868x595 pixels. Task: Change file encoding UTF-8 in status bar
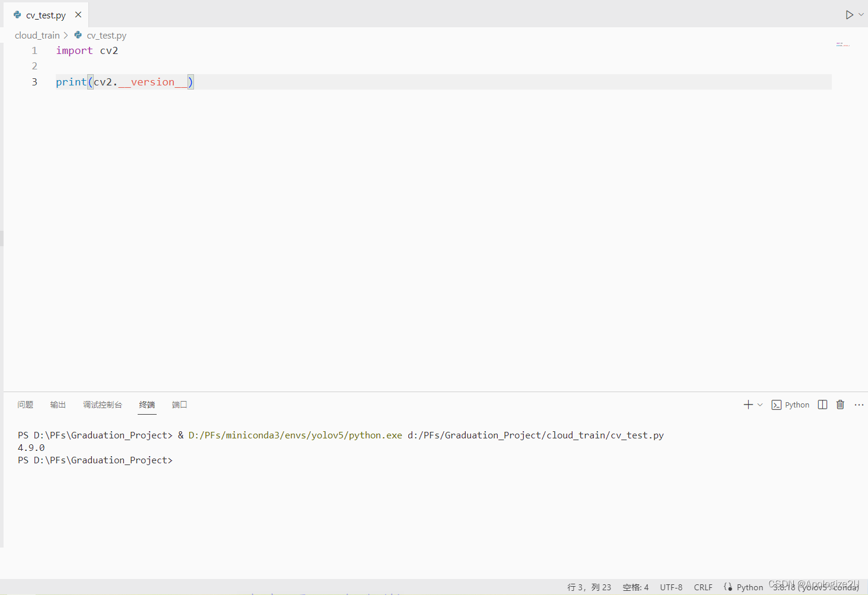coord(671,587)
